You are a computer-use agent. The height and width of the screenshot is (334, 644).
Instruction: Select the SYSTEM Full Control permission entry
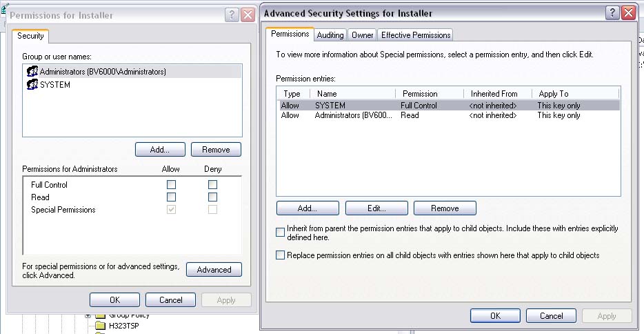tap(448, 105)
